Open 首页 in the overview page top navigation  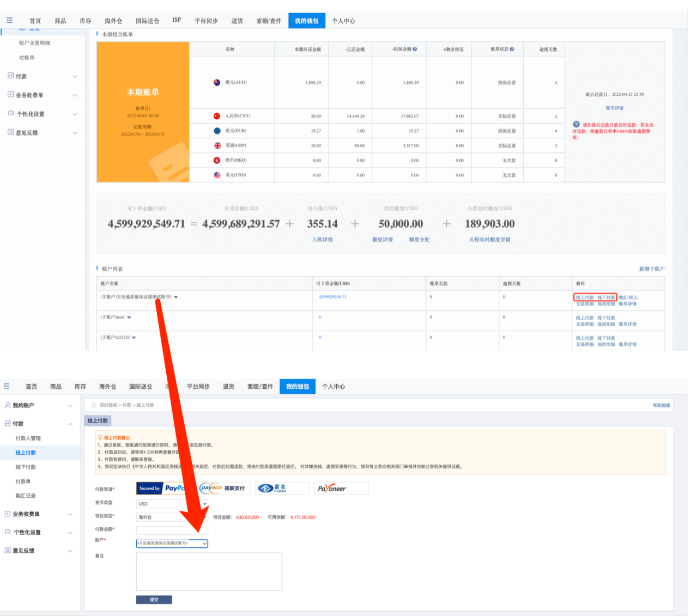[x=35, y=21]
